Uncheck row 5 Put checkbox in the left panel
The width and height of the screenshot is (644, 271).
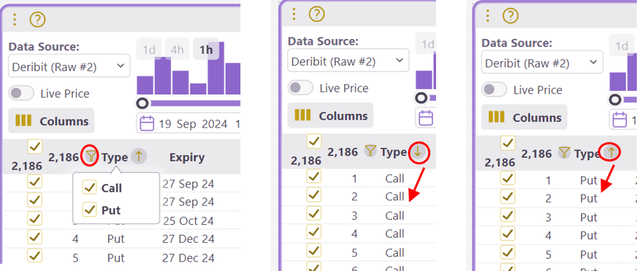pos(35,256)
